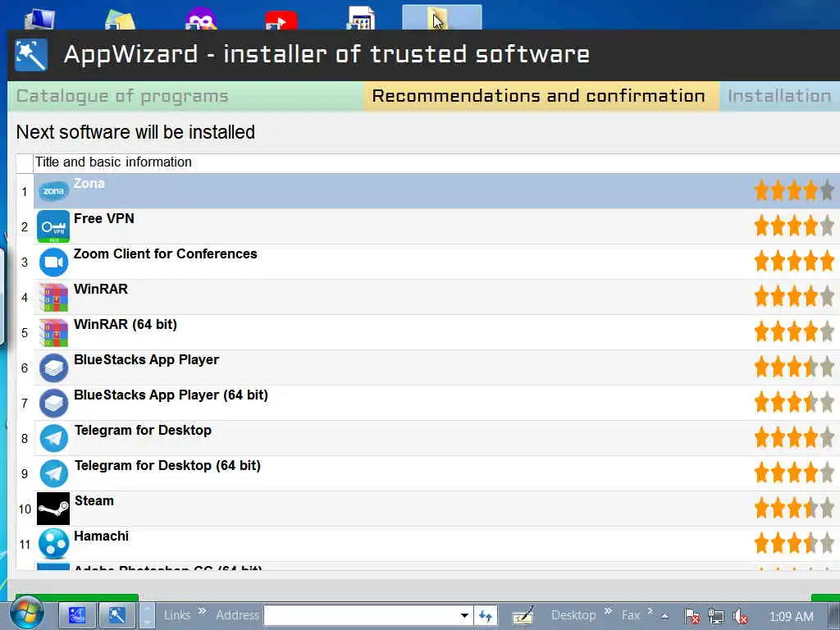Select Telegram for Desktop (64 bit) entry
Image resolution: width=840 pixels, height=630 pixels.
tap(167, 466)
